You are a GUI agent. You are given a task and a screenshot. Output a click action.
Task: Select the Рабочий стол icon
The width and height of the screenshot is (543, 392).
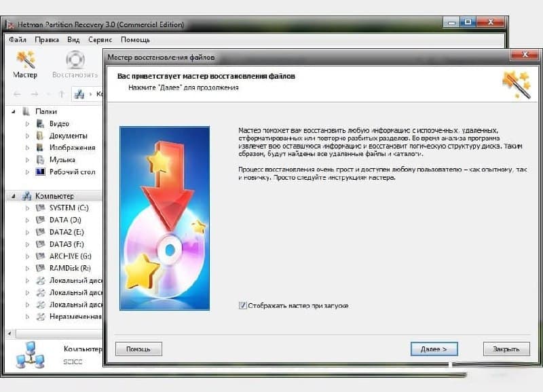[x=40, y=172]
